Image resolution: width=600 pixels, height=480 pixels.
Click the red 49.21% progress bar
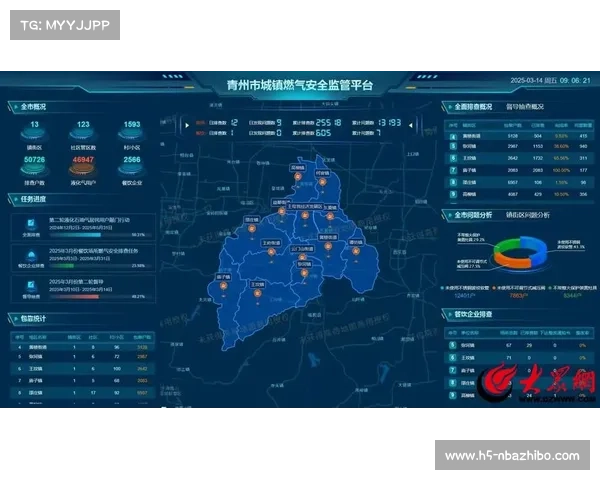(74, 297)
